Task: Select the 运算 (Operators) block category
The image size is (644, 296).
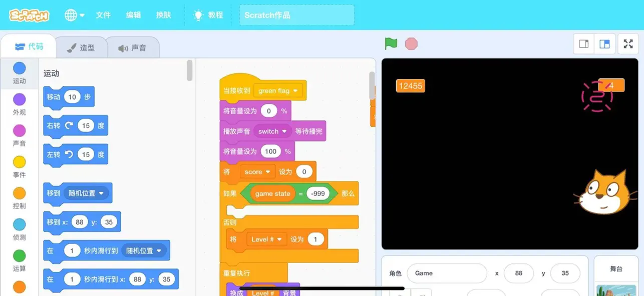Action: tap(19, 261)
